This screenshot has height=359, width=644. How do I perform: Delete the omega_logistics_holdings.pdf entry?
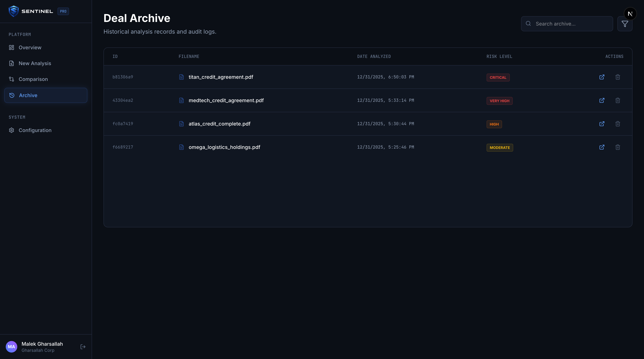(x=618, y=147)
